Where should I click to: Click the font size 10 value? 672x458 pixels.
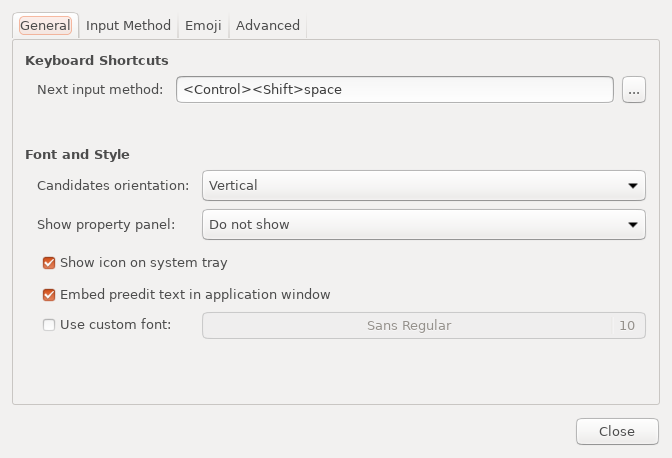coord(627,326)
